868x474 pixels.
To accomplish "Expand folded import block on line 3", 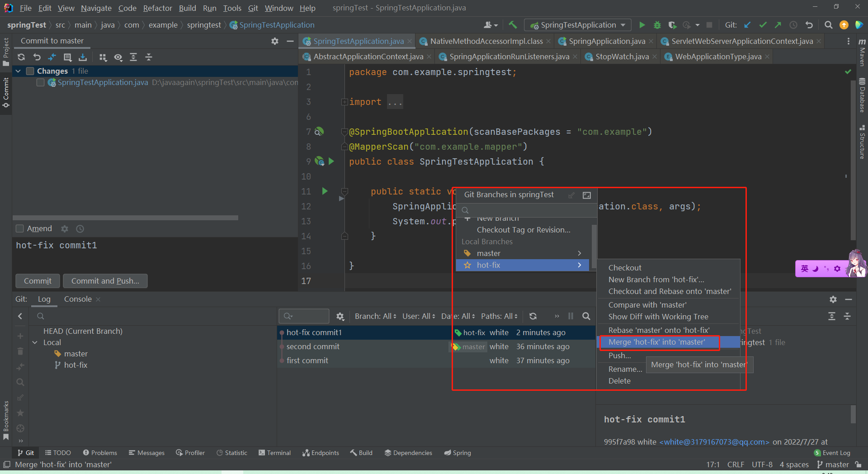I will 344,102.
